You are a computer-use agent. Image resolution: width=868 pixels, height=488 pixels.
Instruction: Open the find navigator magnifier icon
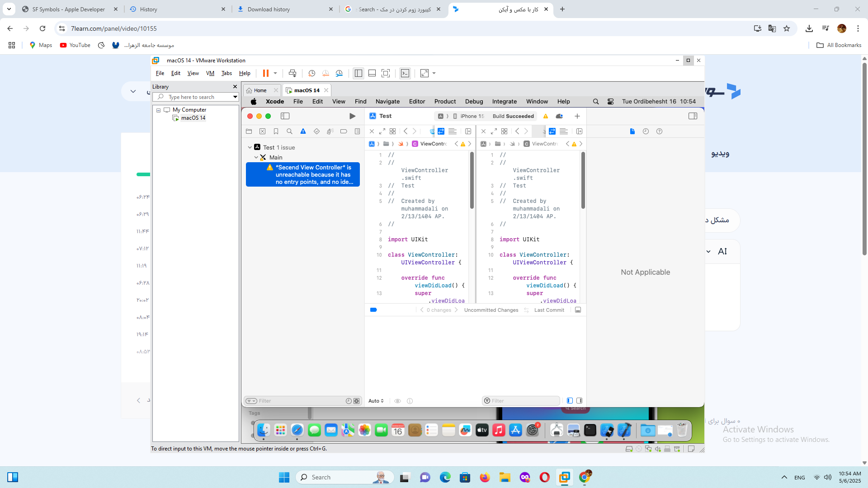289,131
